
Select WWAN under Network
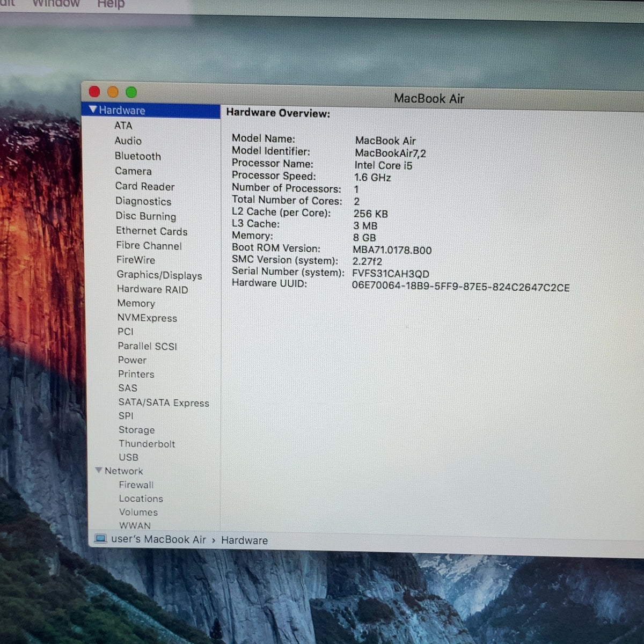pos(135,525)
